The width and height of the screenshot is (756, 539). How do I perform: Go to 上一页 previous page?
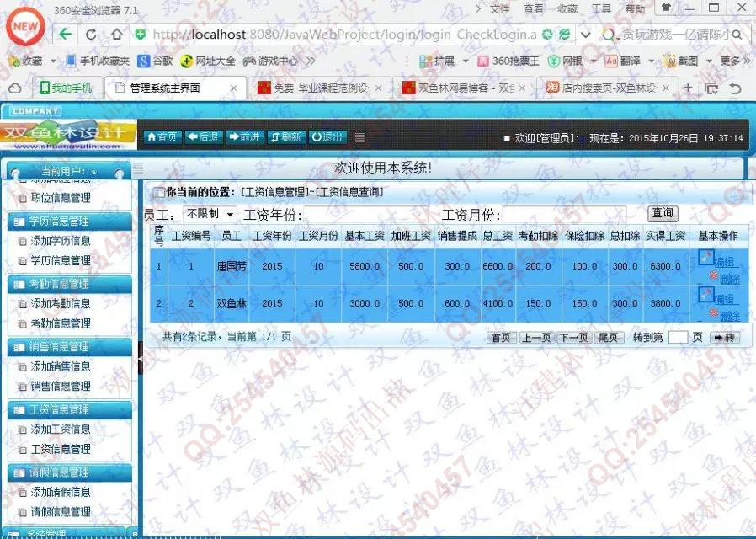[x=536, y=338]
